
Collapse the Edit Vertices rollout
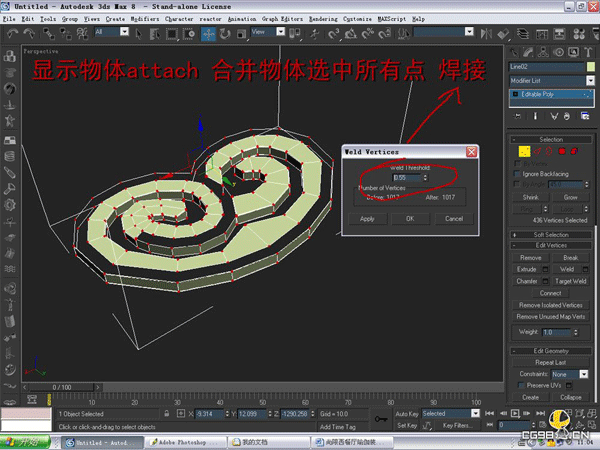551,245
